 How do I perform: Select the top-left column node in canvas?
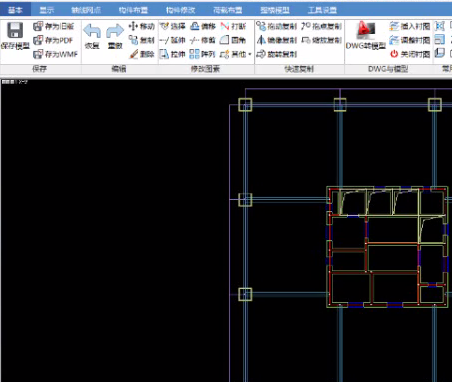[x=245, y=105]
